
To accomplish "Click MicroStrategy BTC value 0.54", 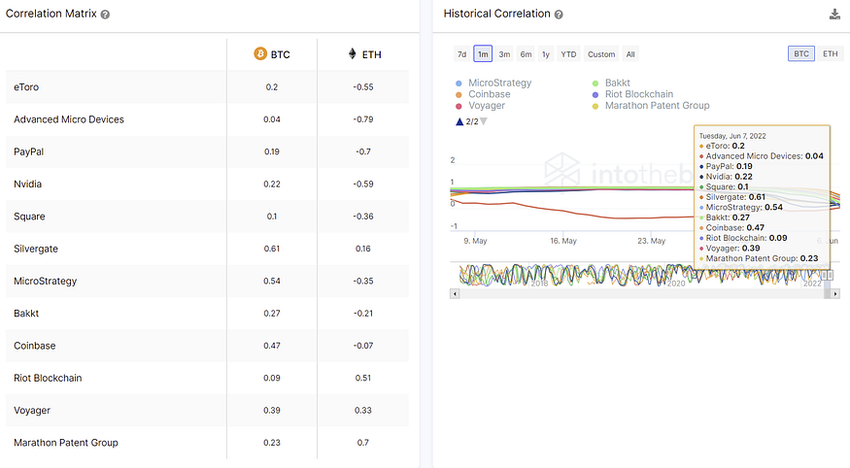I will pyautogui.click(x=272, y=281).
